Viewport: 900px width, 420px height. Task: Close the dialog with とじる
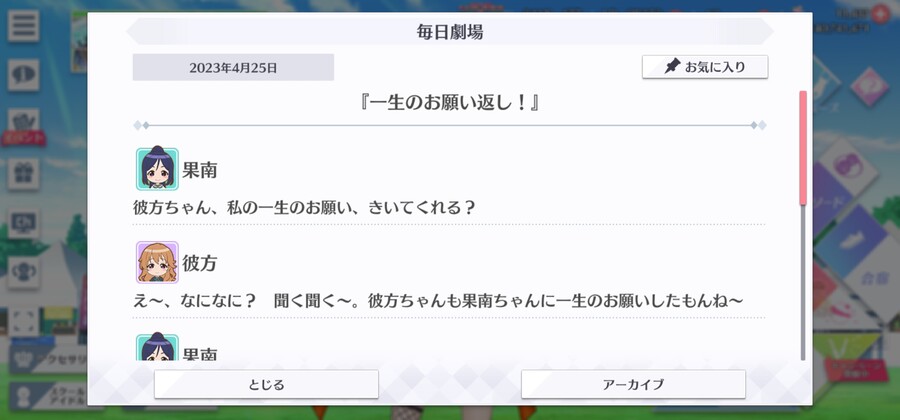pos(266,384)
